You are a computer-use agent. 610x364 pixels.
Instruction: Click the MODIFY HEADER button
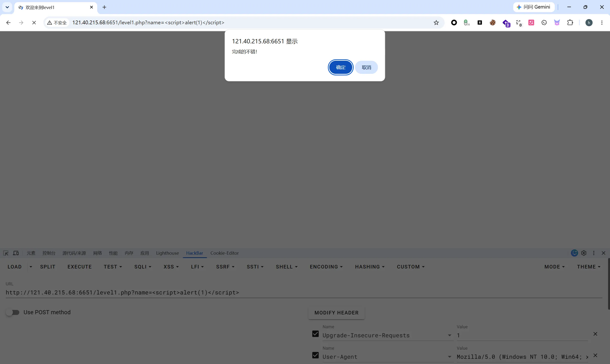coord(336,313)
